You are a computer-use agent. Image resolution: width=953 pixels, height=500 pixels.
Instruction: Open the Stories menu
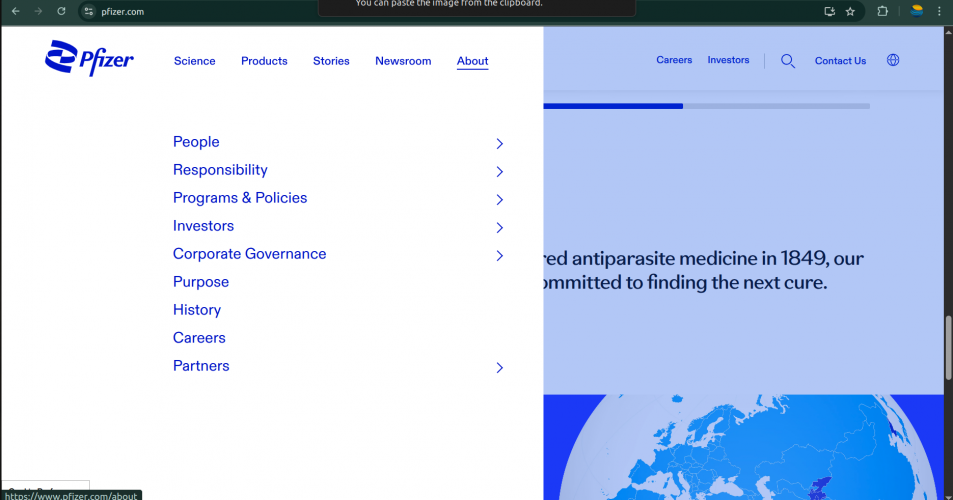pos(331,61)
